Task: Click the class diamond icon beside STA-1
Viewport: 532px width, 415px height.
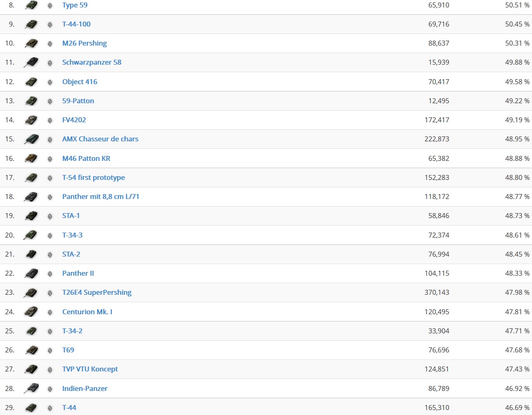Action: pyautogui.click(x=50, y=216)
